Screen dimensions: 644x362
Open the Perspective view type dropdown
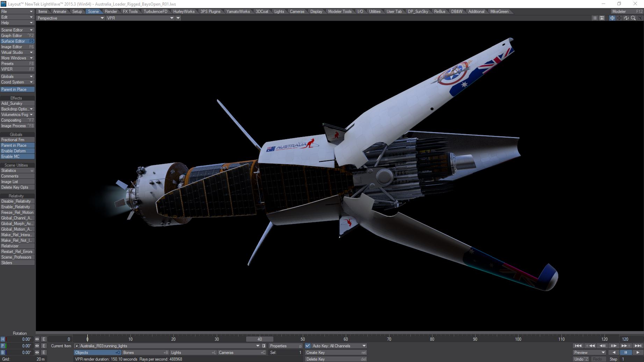[x=70, y=18]
